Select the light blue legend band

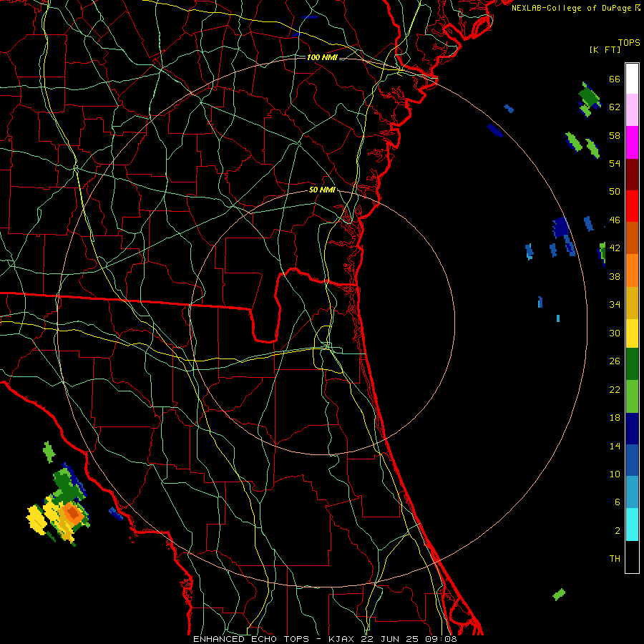pyautogui.click(x=632, y=492)
